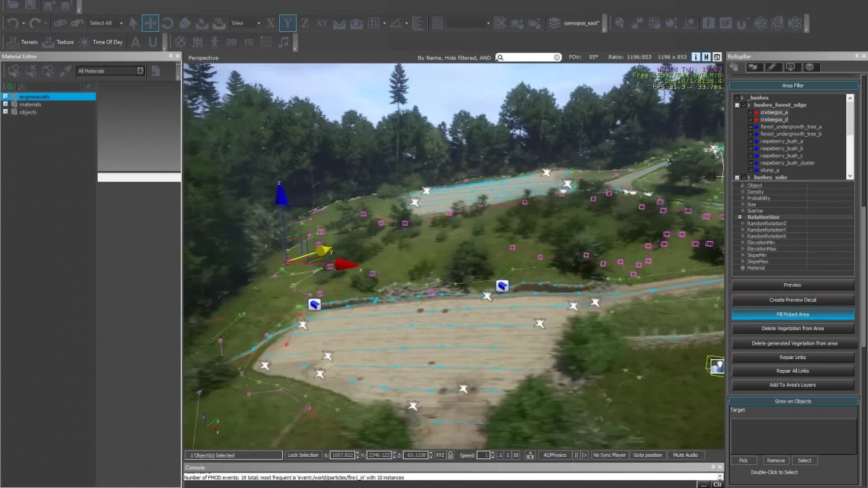Pick material with the eyedropper icon

pos(66,71)
